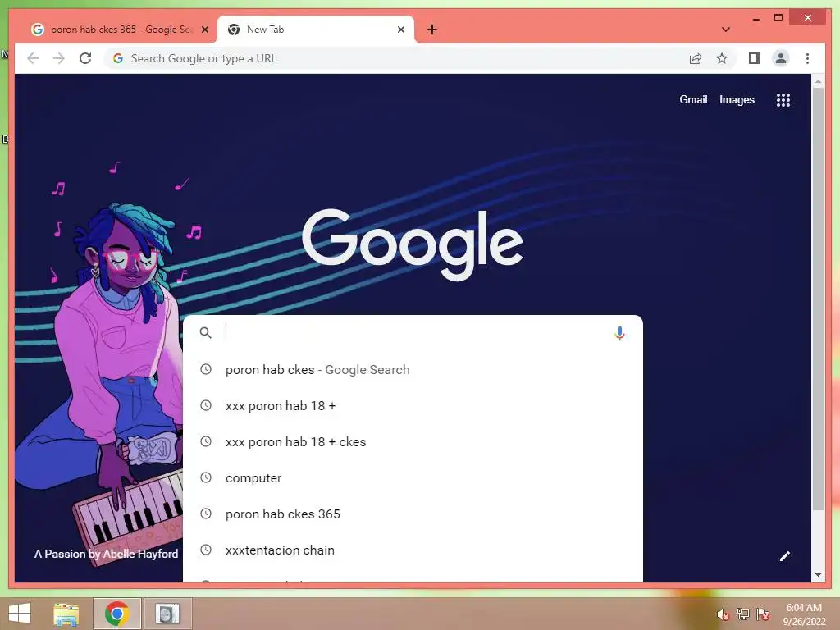The image size is (840, 630).
Task: Open the A Passion by Abelle Hayford link
Action: (x=106, y=554)
